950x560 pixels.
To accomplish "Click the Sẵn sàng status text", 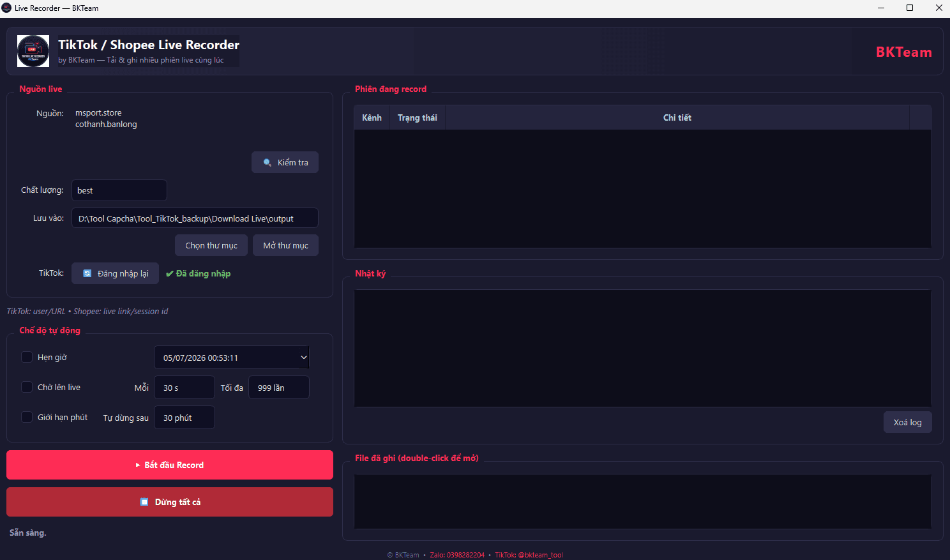I will pyautogui.click(x=28, y=533).
